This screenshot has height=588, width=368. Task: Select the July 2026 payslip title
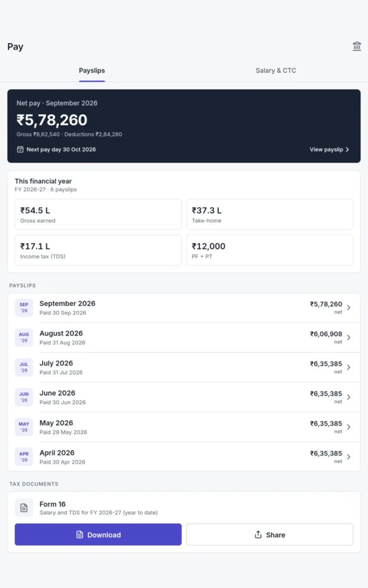(56, 363)
